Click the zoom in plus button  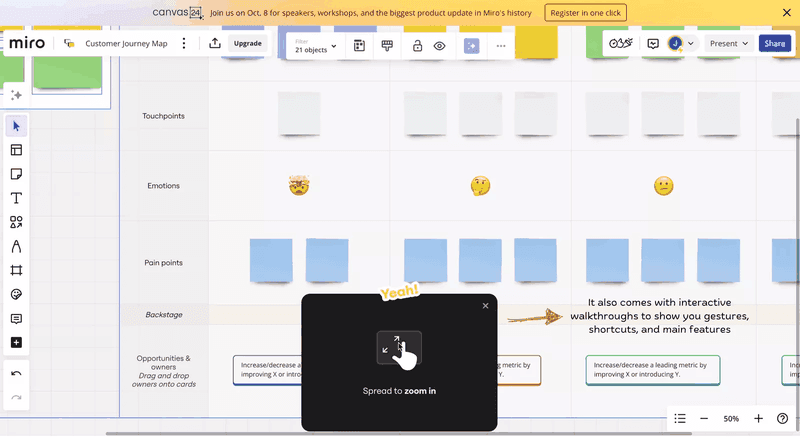click(x=758, y=418)
